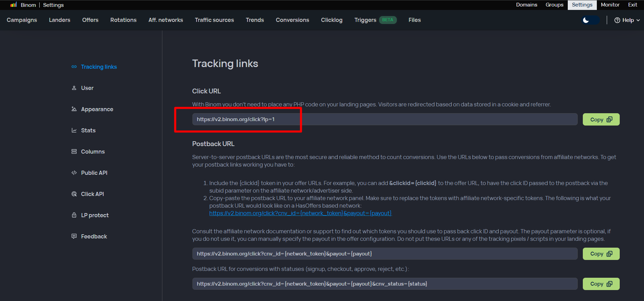
Task: Click the Click URL section heading
Action: (206, 91)
